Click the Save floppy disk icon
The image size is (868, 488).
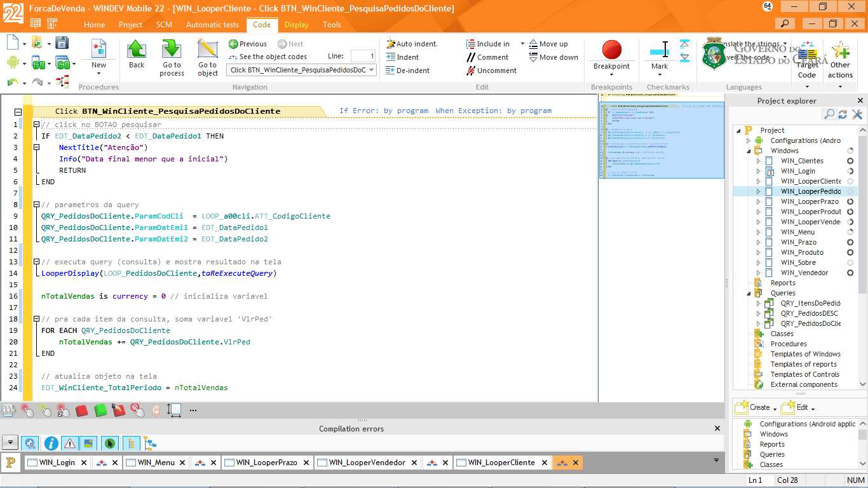[62, 43]
